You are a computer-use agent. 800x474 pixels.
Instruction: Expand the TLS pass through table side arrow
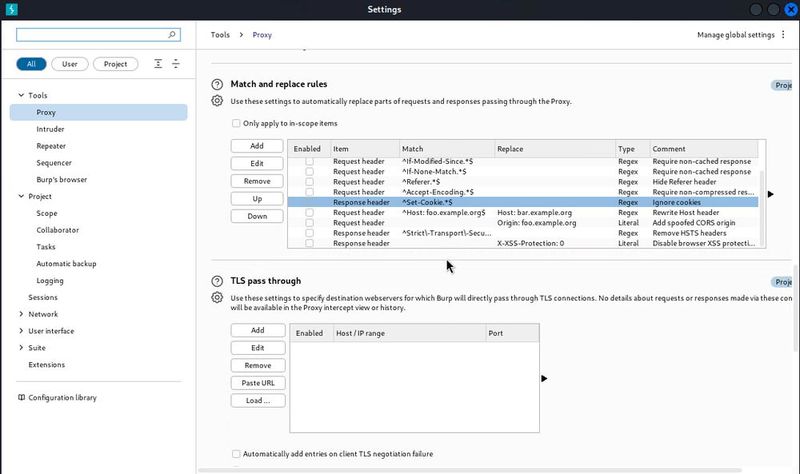(544, 379)
